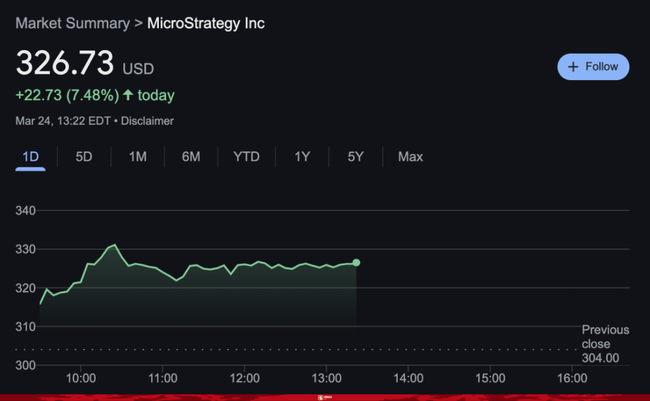This screenshot has height=401, width=650.
Task: Select the 1D time range tab
Action: pyautogui.click(x=30, y=157)
